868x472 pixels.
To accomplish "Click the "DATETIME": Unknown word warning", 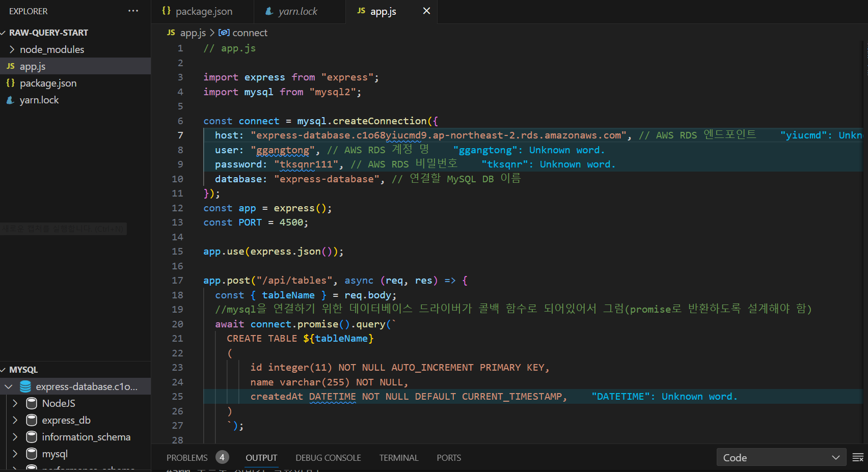I will pyautogui.click(x=664, y=397).
